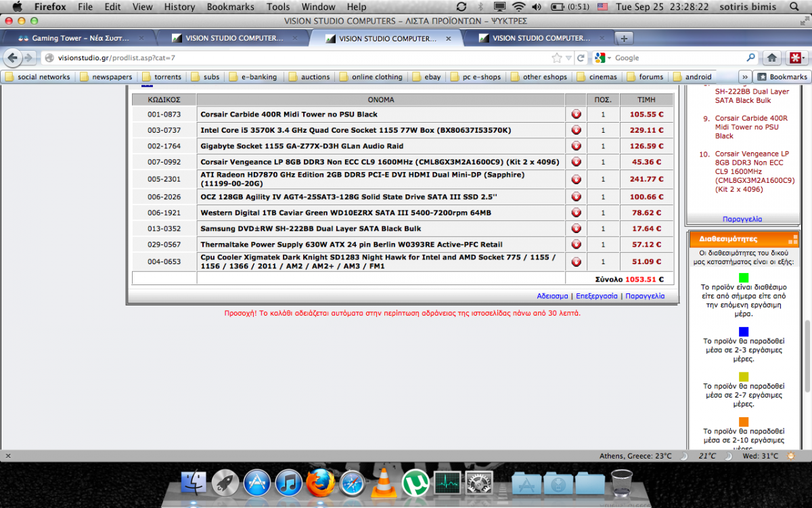Open volume control in menu bar

click(x=537, y=7)
